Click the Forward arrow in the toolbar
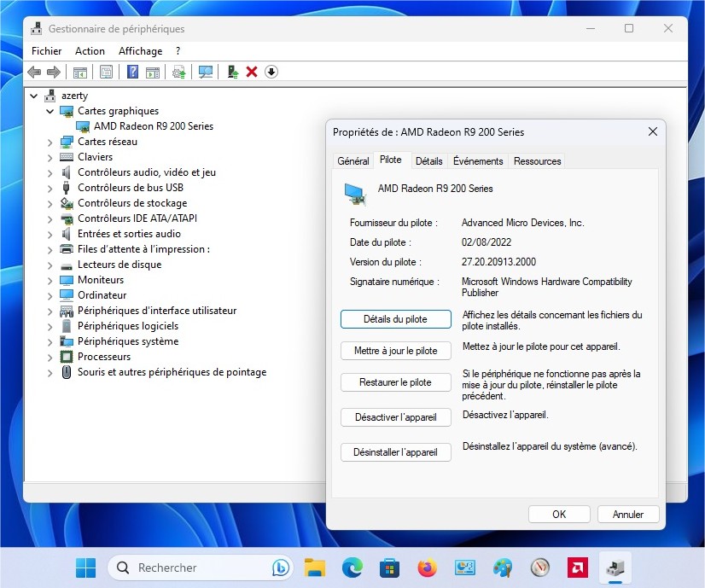The image size is (705, 588). click(54, 72)
